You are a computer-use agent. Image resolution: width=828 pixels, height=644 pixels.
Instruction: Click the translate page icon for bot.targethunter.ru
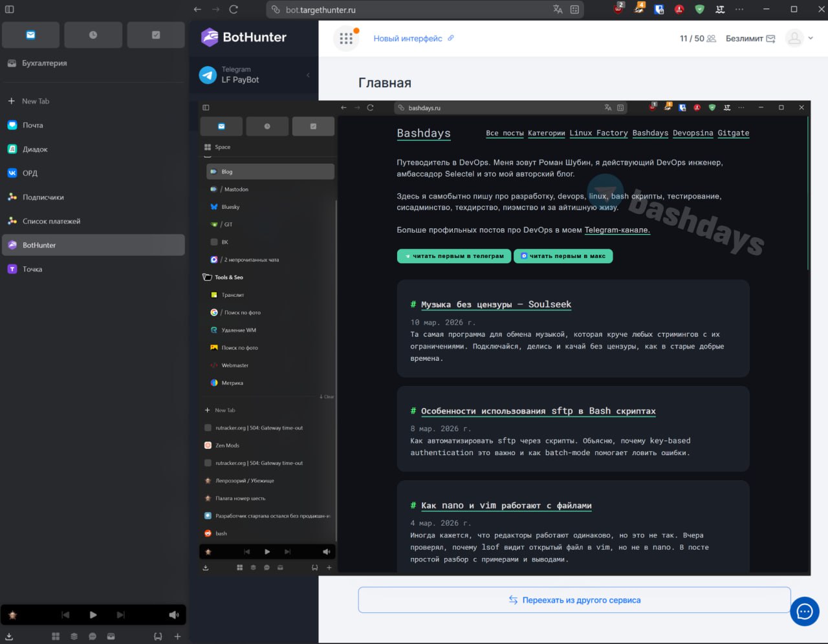tap(558, 10)
